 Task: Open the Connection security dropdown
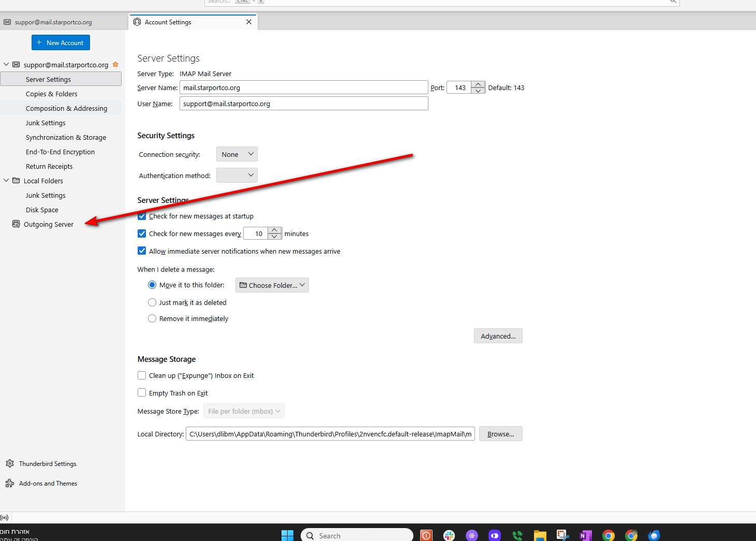[x=236, y=154]
